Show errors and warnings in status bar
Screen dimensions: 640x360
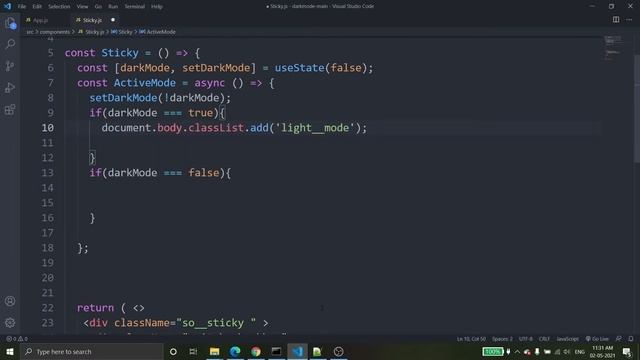tap(17, 339)
